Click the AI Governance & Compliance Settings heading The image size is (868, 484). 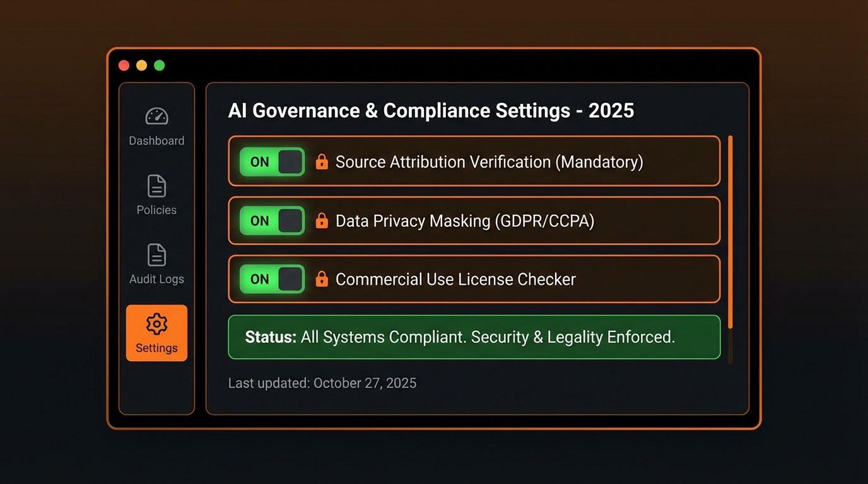[431, 111]
